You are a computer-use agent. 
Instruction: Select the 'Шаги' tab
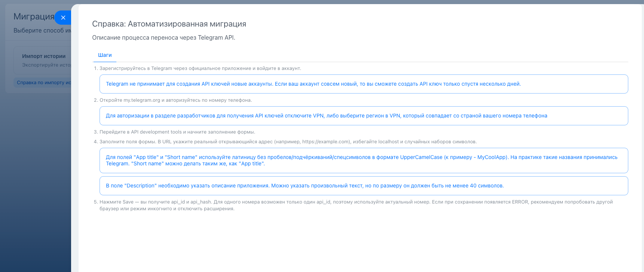105,55
